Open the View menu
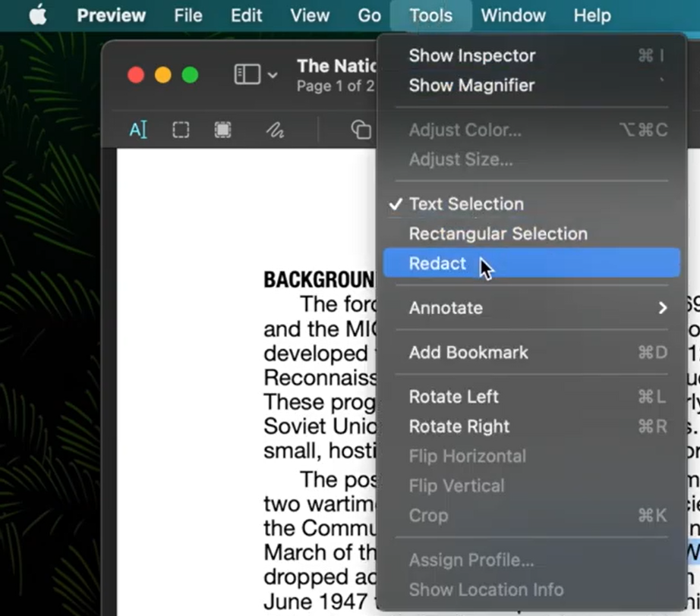This screenshot has height=616, width=700. (x=310, y=16)
